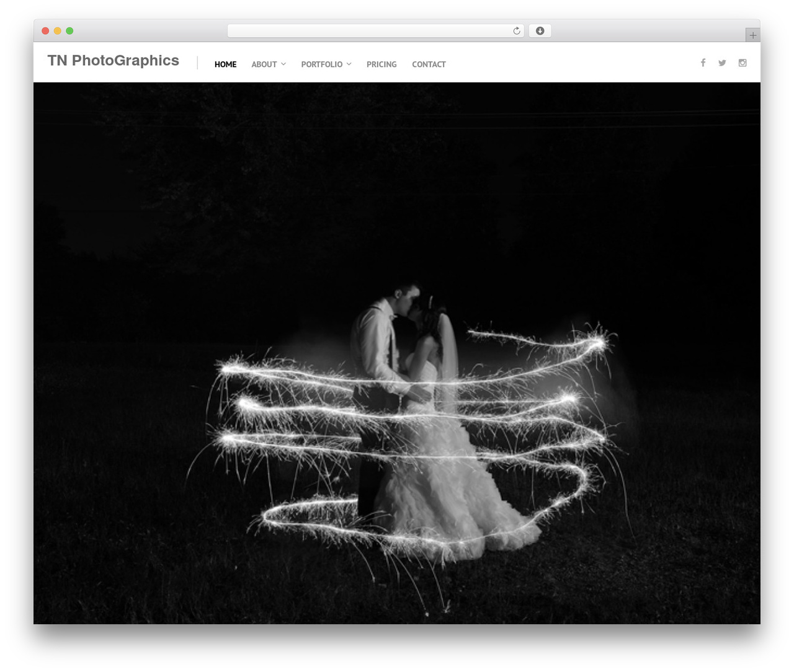794x672 pixels.
Task: Open the Contact page
Action: pyautogui.click(x=429, y=64)
